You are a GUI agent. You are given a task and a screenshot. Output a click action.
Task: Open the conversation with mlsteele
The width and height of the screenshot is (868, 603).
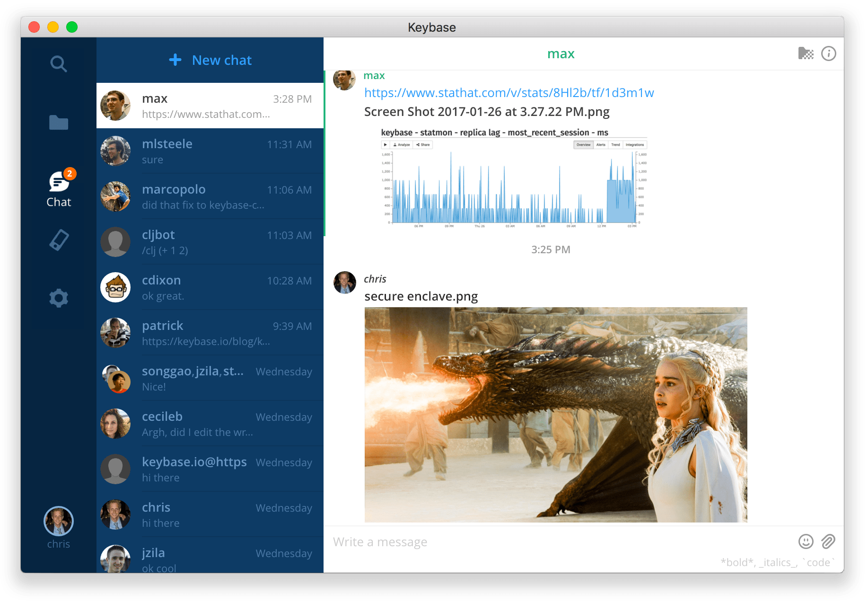[x=210, y=151]
